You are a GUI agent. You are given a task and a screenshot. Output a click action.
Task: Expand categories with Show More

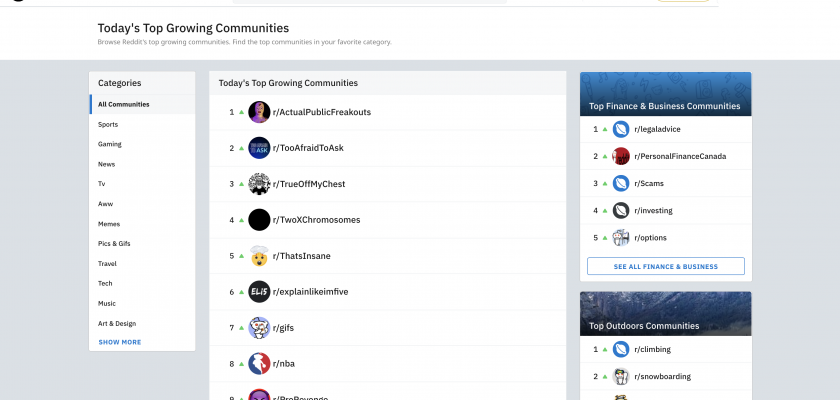pyautogui.click(x=119, y=342)
